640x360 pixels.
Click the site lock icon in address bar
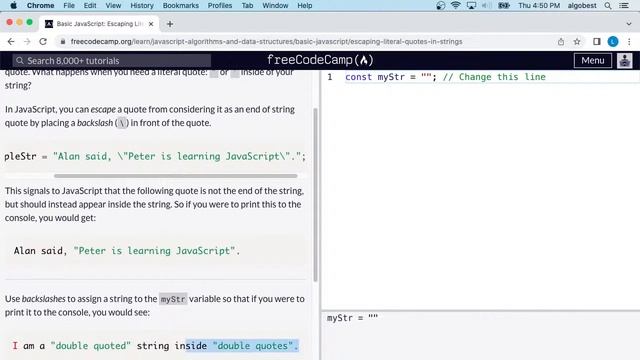62,42
